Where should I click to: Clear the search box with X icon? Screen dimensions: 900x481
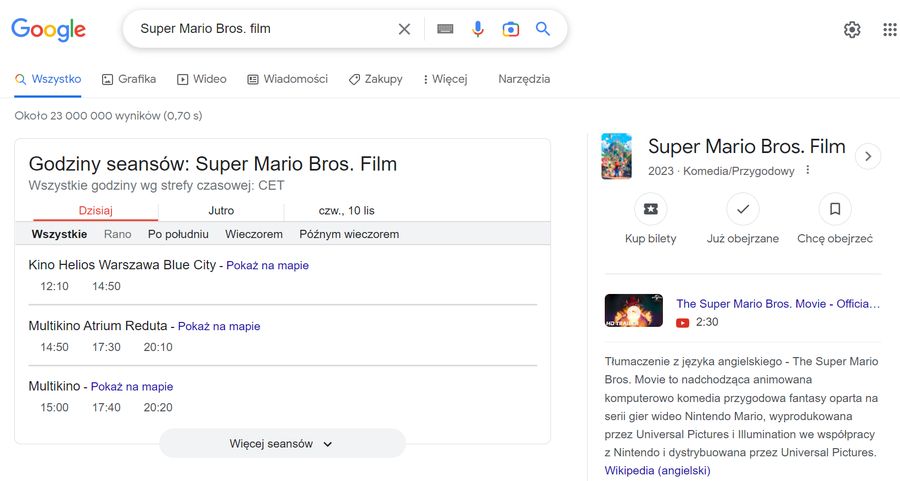pyautogui.click(x=404, y=29)
